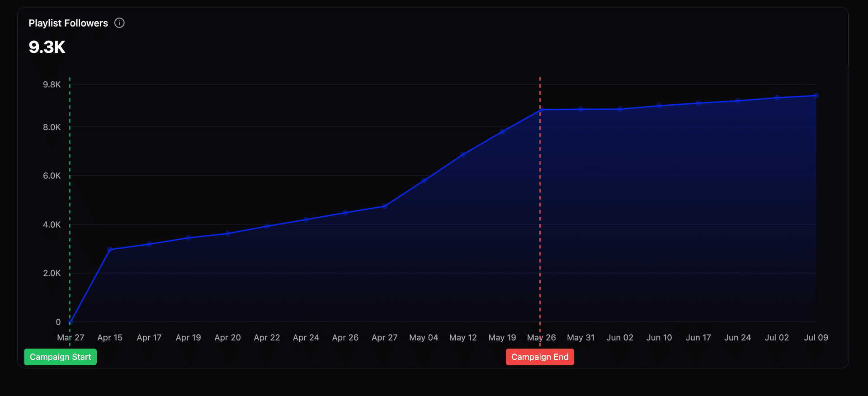Click the 8.0K y-axis label
The height and width of the screenshot is (396, 868).
pos(52,127)
